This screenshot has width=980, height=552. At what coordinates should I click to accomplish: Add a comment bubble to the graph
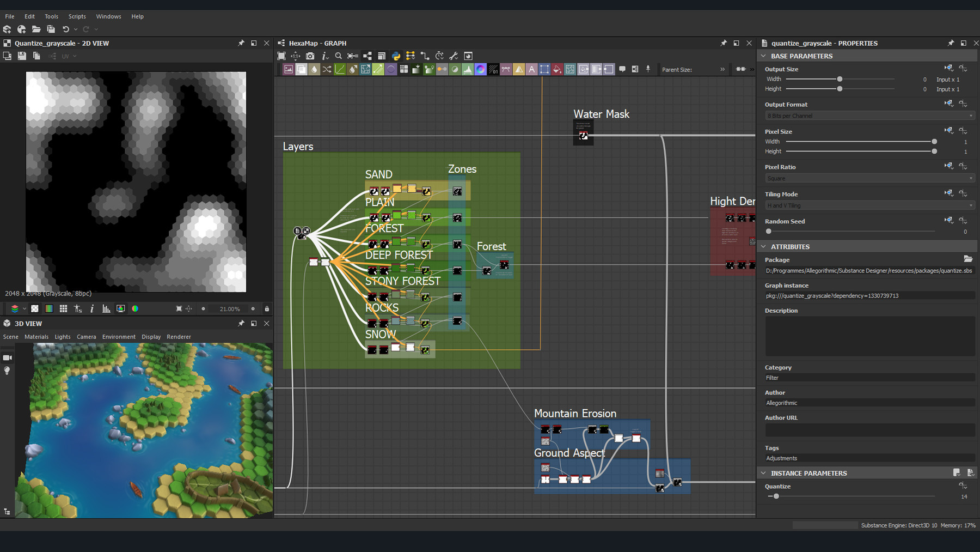click(623, 69)
